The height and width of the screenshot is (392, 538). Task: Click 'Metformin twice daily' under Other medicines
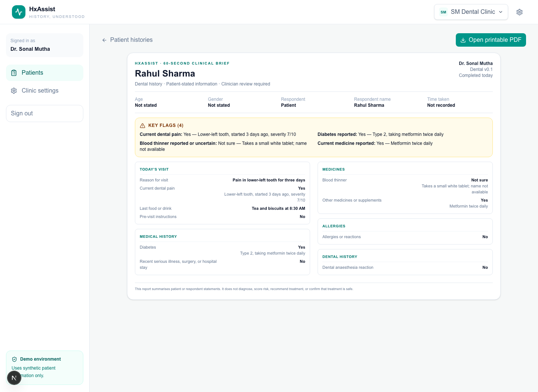(469, 206)
